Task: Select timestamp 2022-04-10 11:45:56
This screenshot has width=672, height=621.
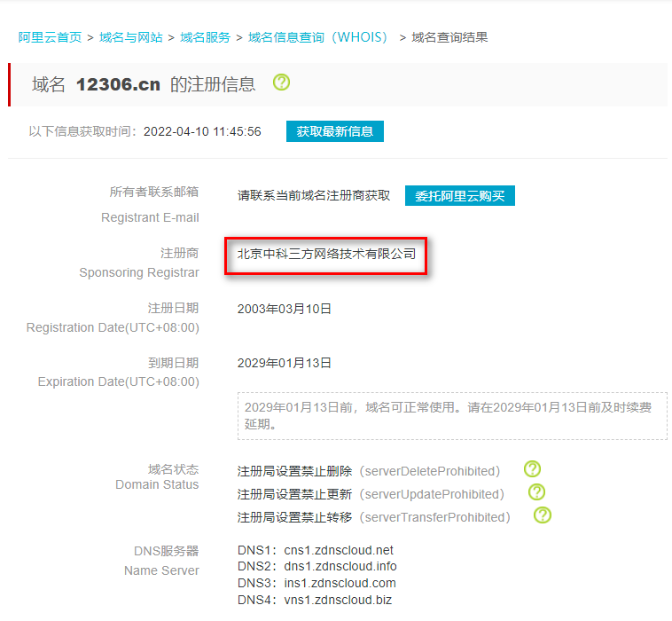Action: [202, 131]
